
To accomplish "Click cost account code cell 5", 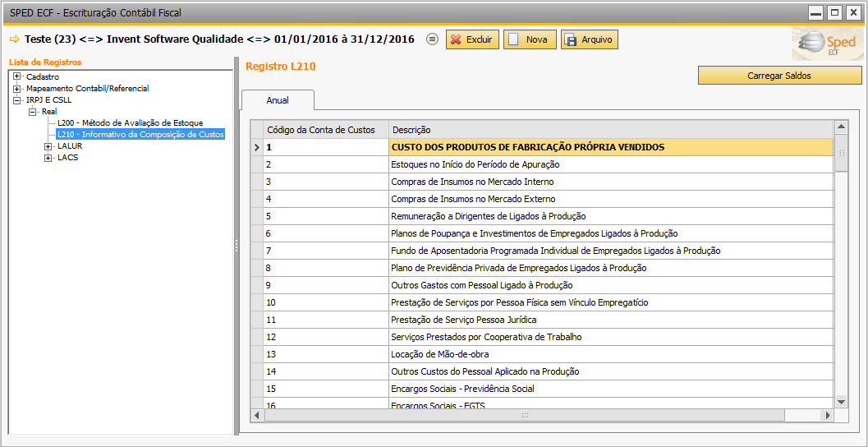I will 325,216.
